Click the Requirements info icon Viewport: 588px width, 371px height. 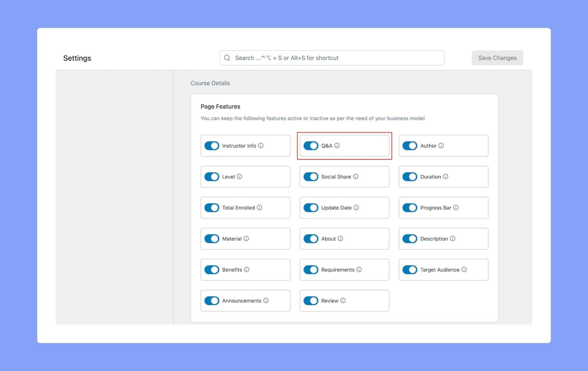pyautogui.click(x=359, y=270)
